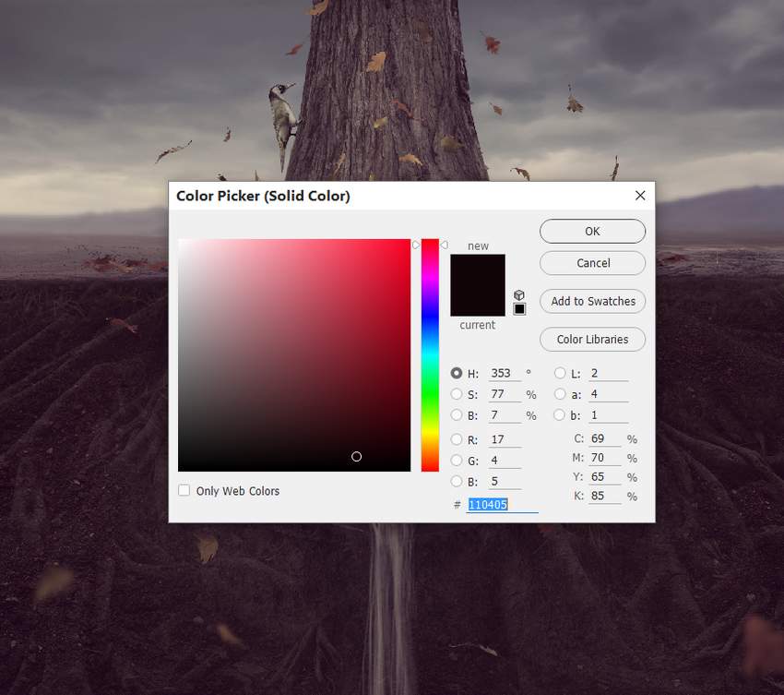Viewport: 784px width, 695px height.
Task: Select the HSB brightness B radio button
Action: point(456,414)
